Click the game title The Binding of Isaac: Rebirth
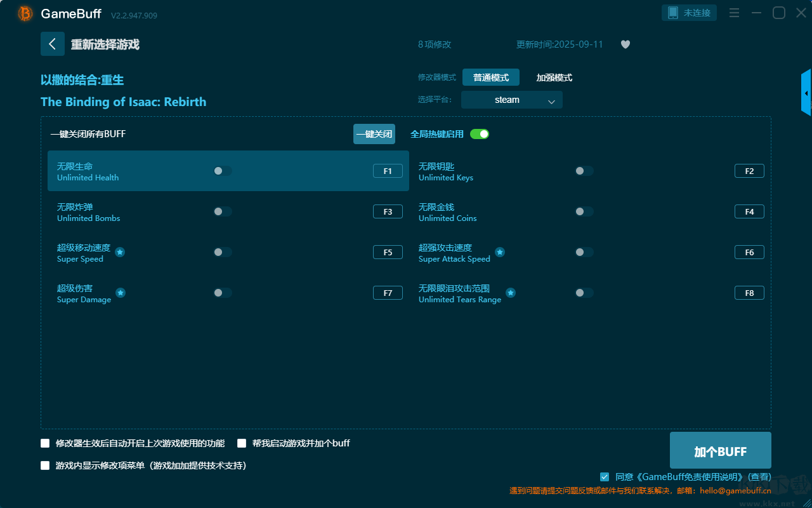The width and height of the screenshot is (812, 508). click(x=124, y=102)
